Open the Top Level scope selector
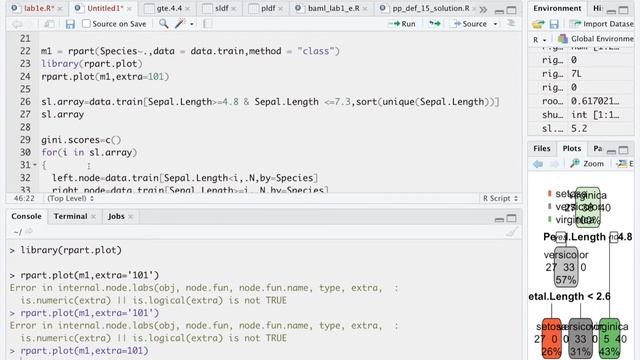Screen dimensions: 640x360 [x=70, y=198]
